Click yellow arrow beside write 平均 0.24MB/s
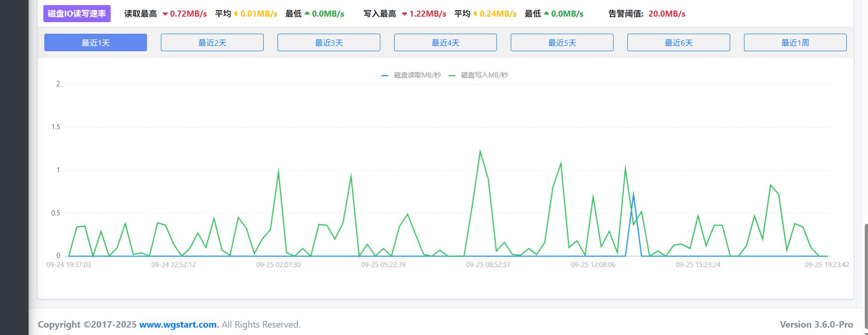Image resolution: width=868 pixels, height=335 pixels. [475, 14]
